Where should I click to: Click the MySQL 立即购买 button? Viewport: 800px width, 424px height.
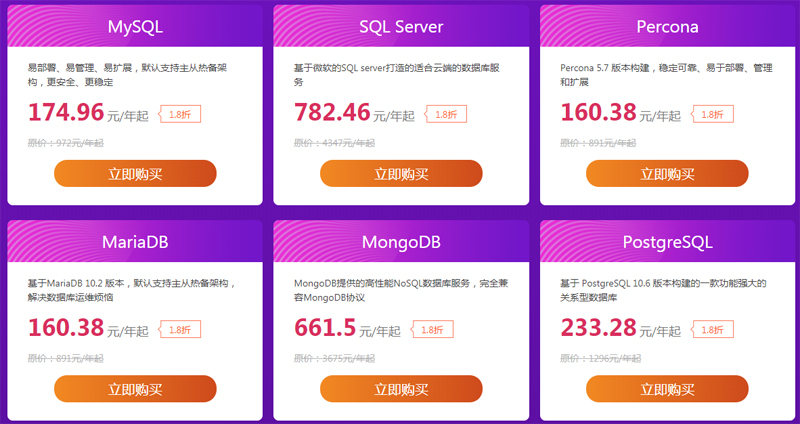(135, 173)
